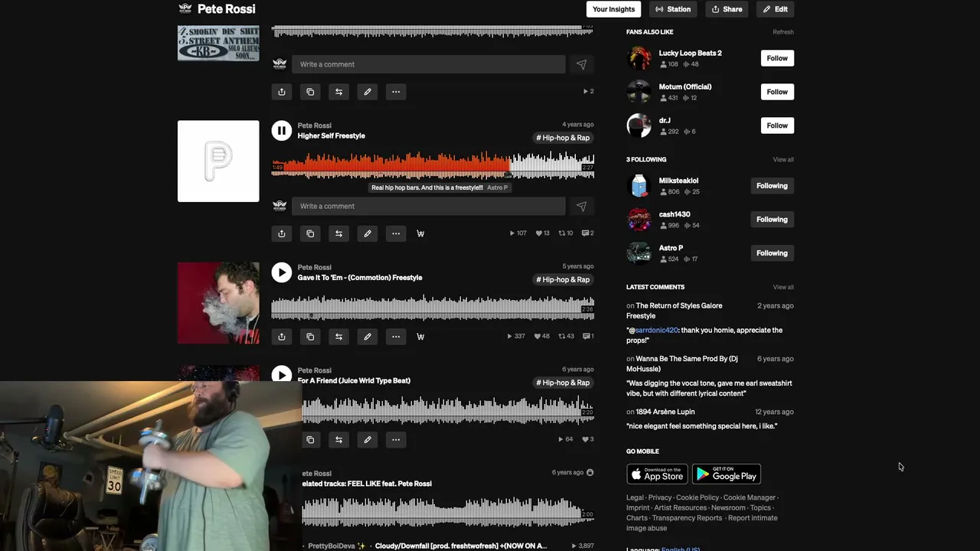The image size is (980, 551).
Task: Open the Cookie Policy footer link
Action: pyautogui.click(x=697, y=497)
